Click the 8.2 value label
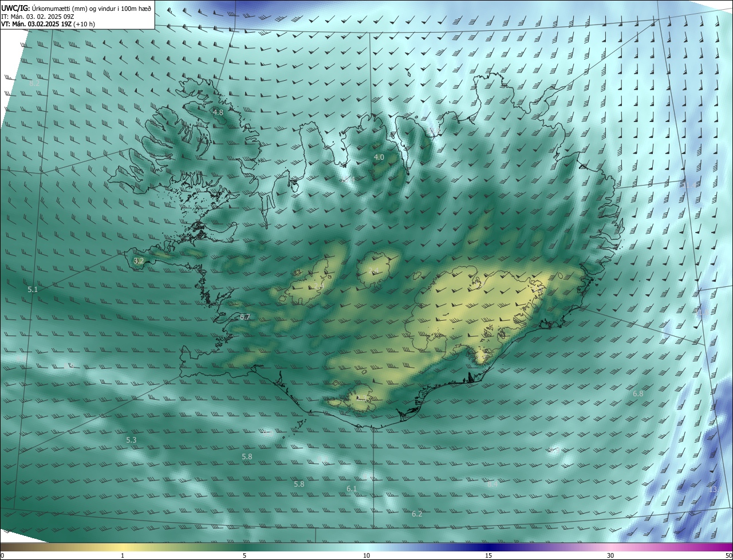This screenshot has height=560, width=733. point(34,84)
